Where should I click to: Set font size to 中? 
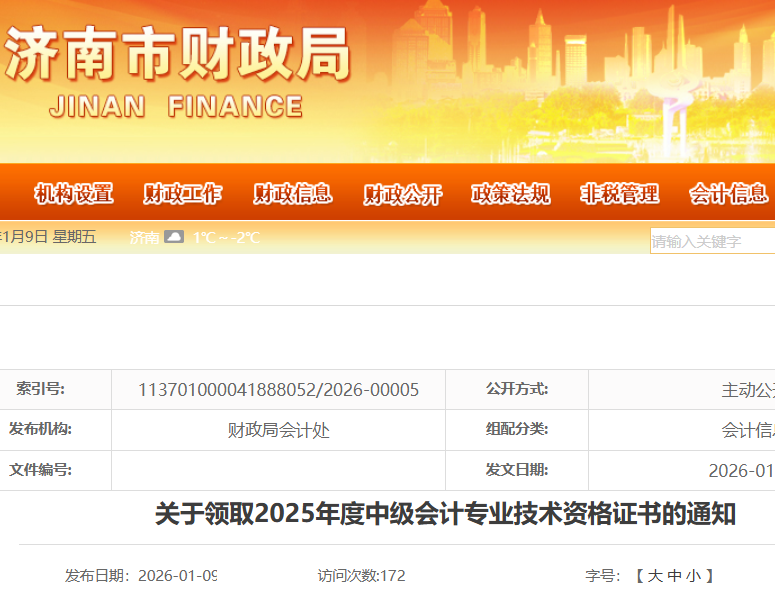676,576
